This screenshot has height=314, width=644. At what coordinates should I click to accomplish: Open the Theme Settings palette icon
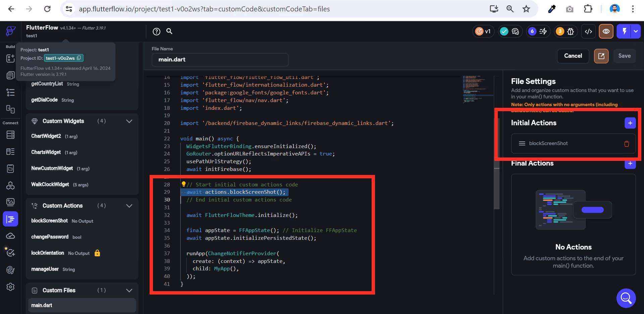tap(10, 270)
